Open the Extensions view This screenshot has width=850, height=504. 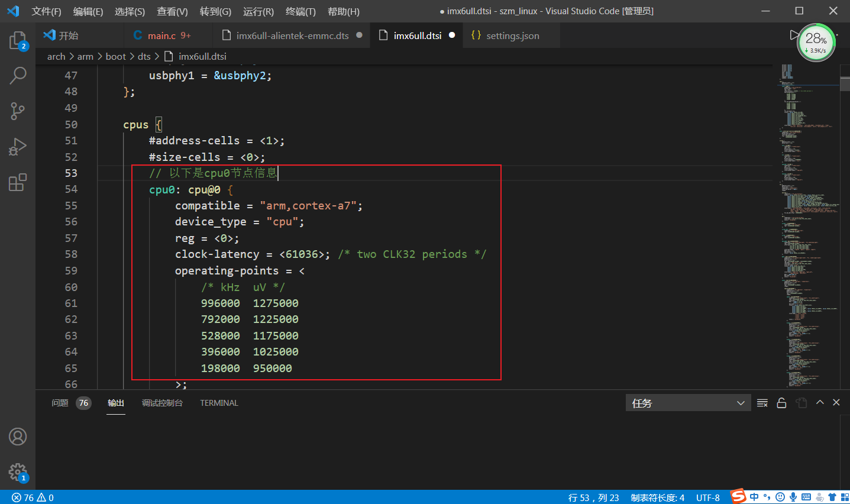click(x=18, y=182)
